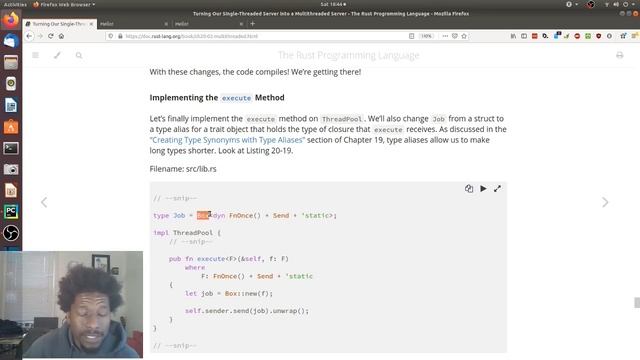Open Rhythmbox from the dock

click(x=11, y=84)
